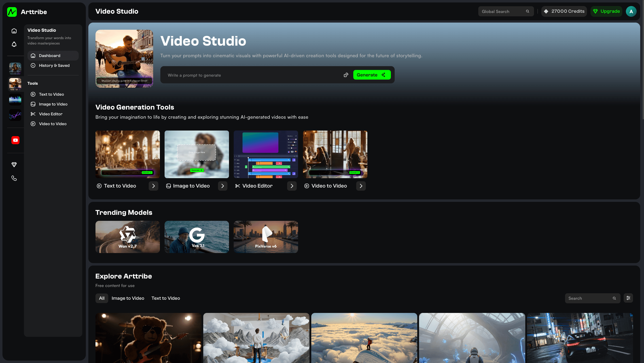Open Video to Video card arrow
This screenshot has width=644, height=363.
[x=361, y=186]
